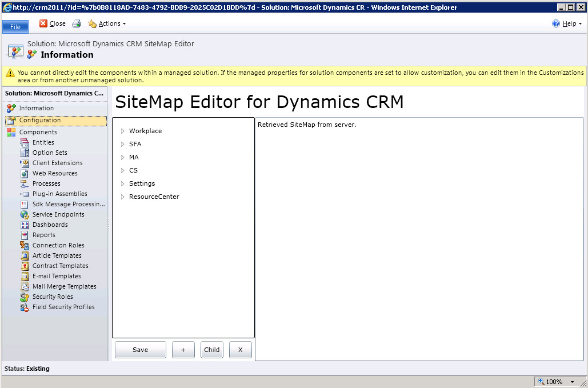Click the Entities icon in sidebar

pos(25,142)
